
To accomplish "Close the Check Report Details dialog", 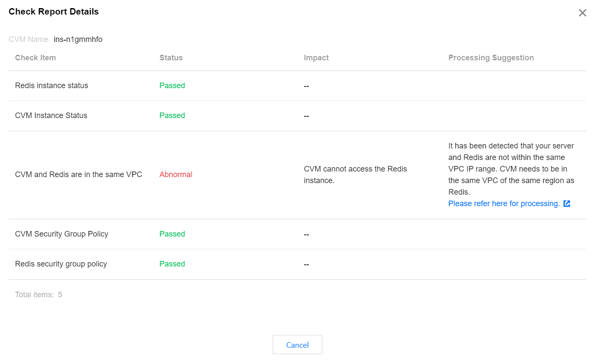I will click(x=582, y=13).
